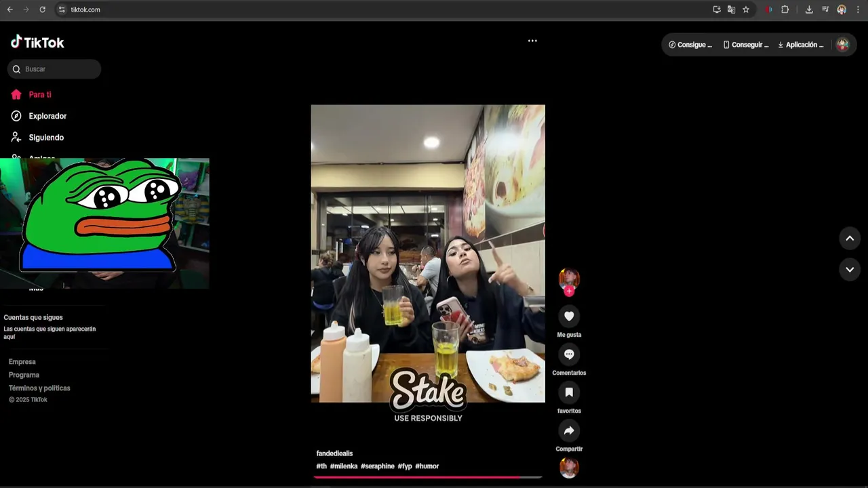Click the Siguiendo person icon
Image resolution: width=868 pixels, height=488 pixels.
[16, 138]
